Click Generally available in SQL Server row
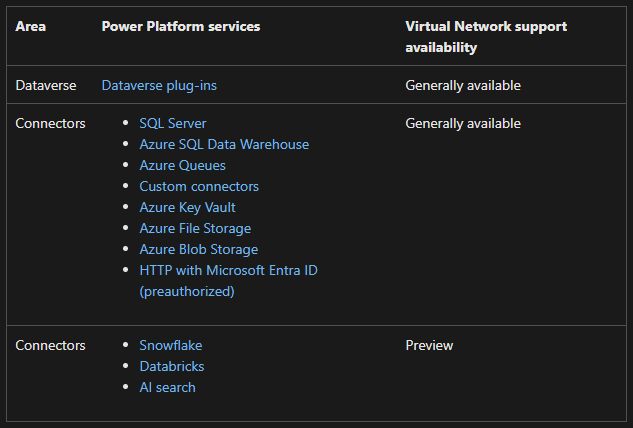The height and width of the screenshot is (428, 633). [463, 123]
